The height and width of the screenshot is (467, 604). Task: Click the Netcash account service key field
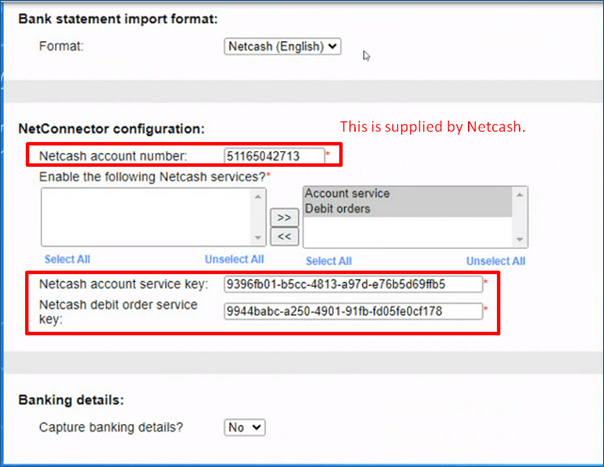[x=353, y=284]
